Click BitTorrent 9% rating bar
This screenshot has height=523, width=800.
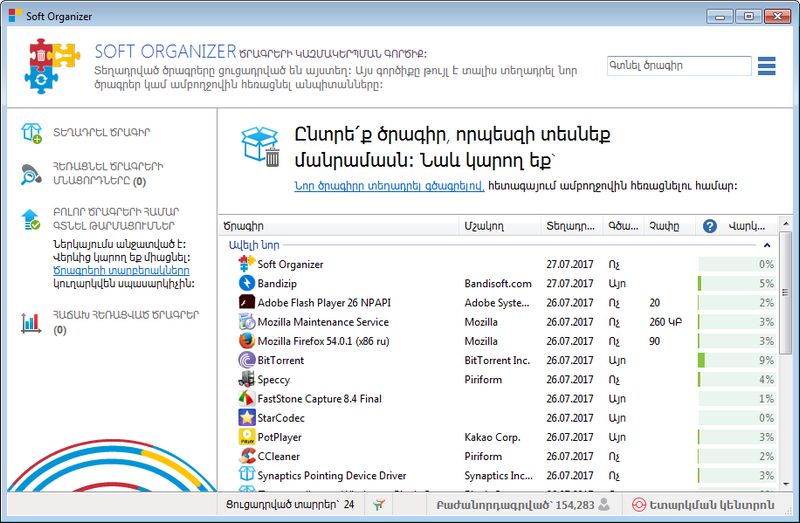(737, 360)
